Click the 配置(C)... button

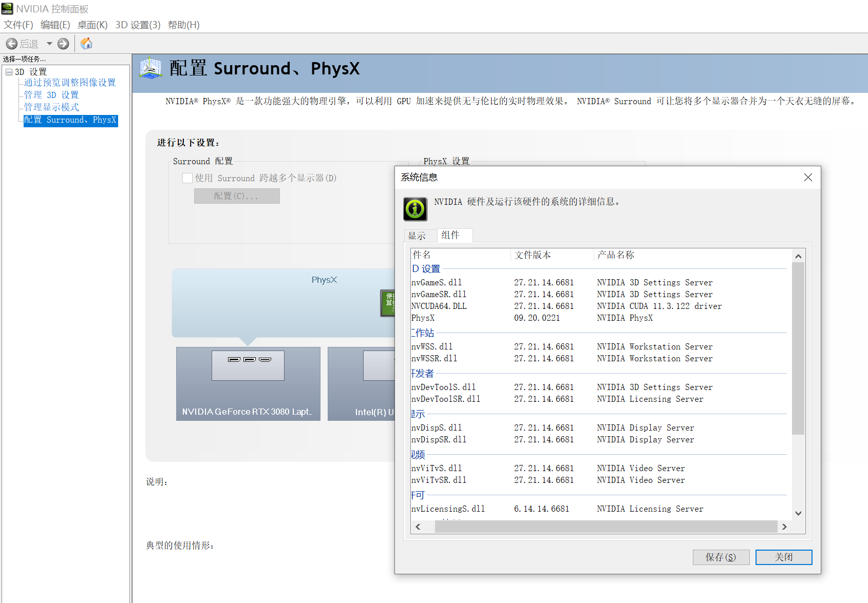237,196
